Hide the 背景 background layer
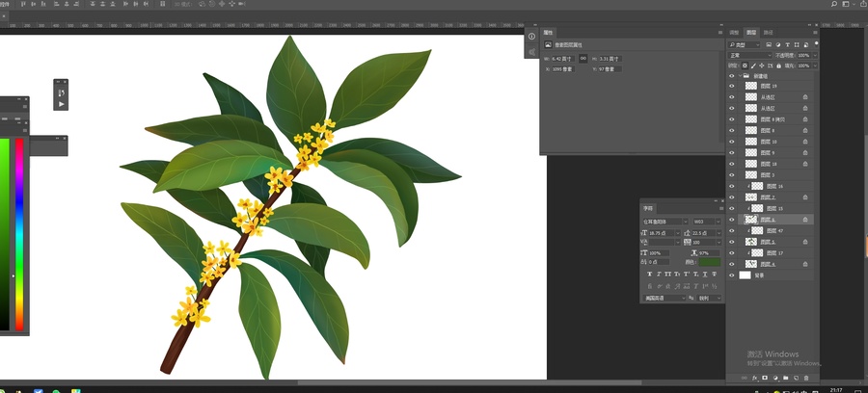 coord(732,275)
